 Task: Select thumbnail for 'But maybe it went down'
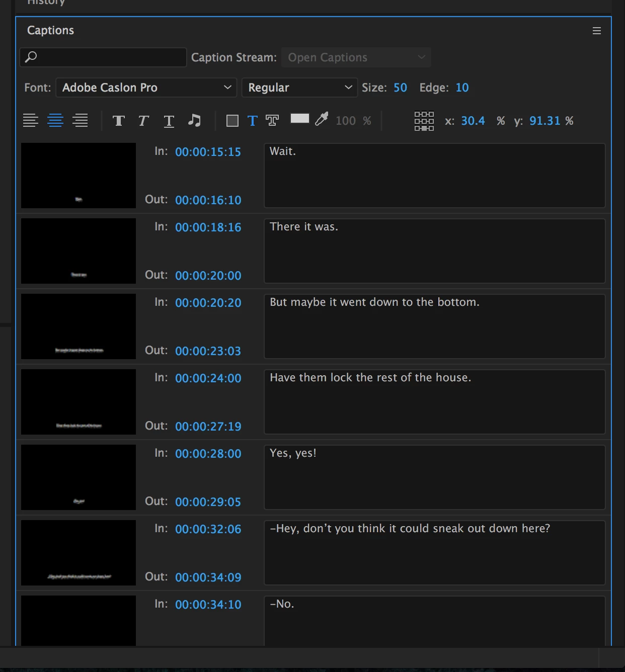pyautogui.click(x=79, y=326)
